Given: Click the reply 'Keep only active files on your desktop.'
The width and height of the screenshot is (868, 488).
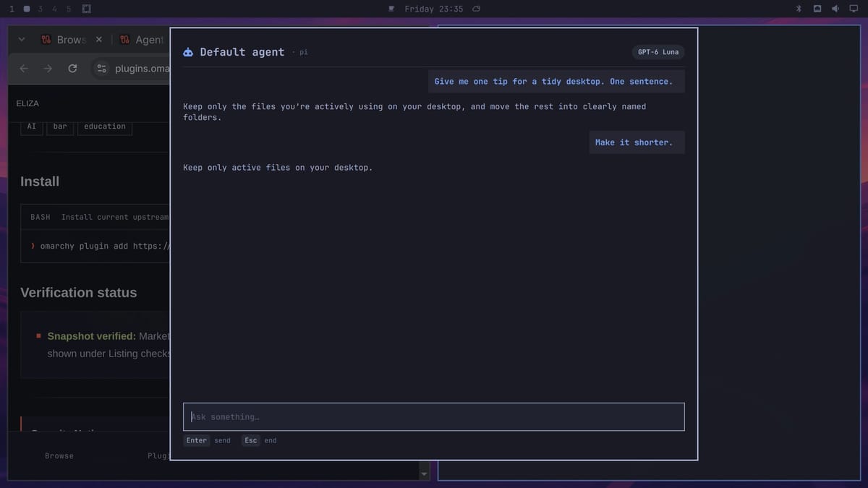Looking at the screenshot, I should point(278,168).
